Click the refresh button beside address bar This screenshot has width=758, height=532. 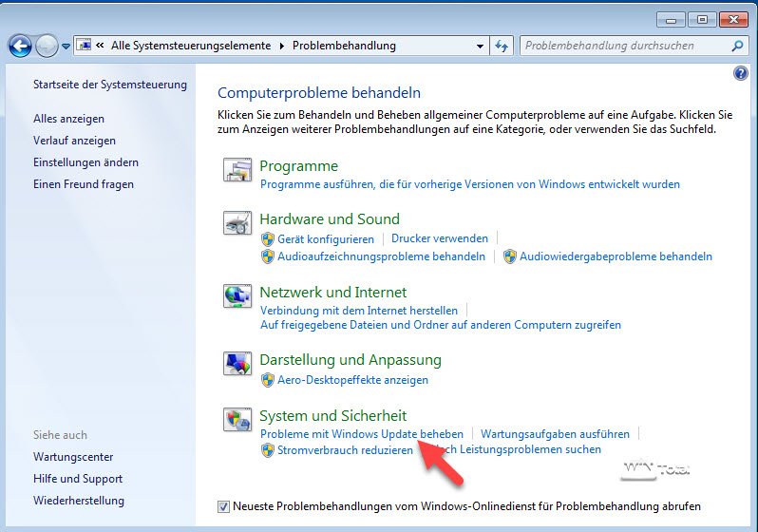click(x=502, y=47)
